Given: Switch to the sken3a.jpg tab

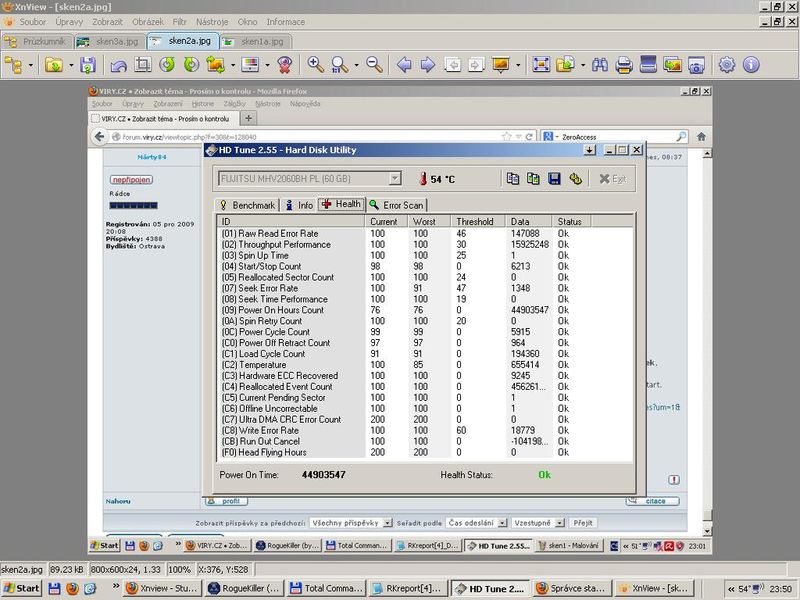Looking at the screenshot, I should pyautogui.click(x=110, y=42).
